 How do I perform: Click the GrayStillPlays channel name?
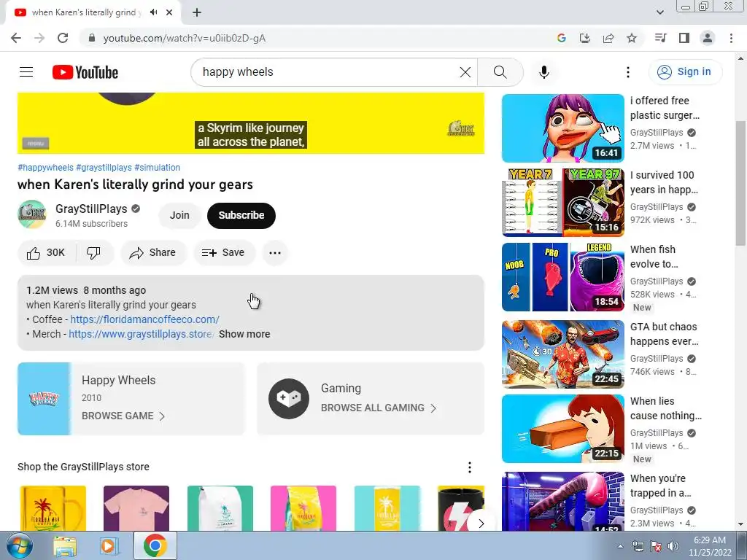coord(91,209)
